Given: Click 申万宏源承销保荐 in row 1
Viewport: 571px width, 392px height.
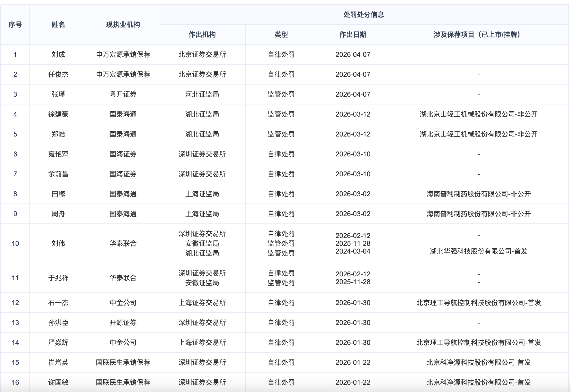Looking at the screenshot, I should 123,55.
